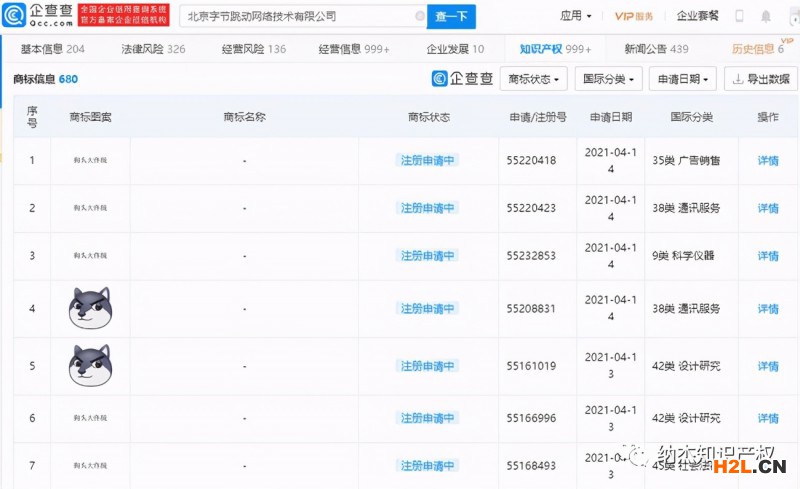Switch to the 法律风险 tab
This screenshot has height=489, width=800.
click(x=153, y=49)
